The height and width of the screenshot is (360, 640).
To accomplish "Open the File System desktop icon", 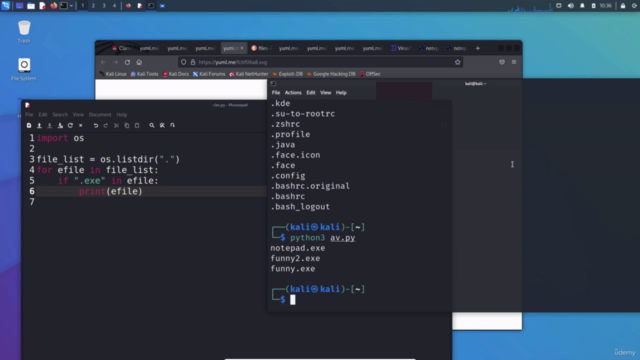I will click(x=24, y=69).
